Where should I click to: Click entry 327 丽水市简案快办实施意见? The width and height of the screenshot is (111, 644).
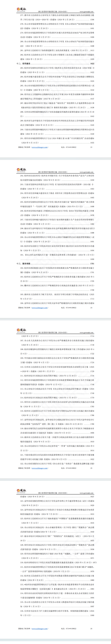click(x=57, y=538)
